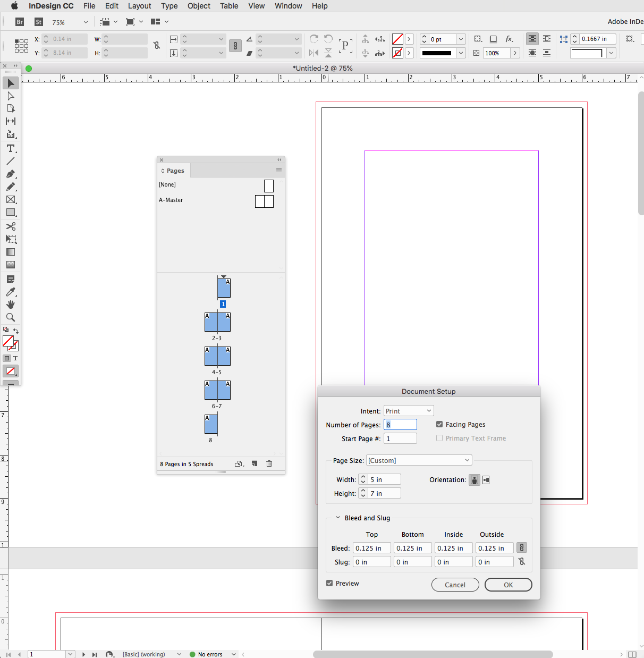The image size is (644, 658).
Task: Open the Intent dropdown
Action: pyautogui.click(x=409, y=410)
